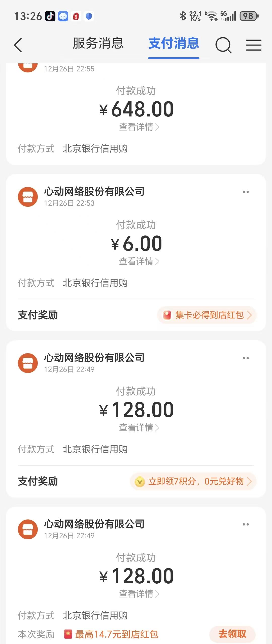Select the 支付消息 tab
The image size is (272, 644).
point(174,43)
